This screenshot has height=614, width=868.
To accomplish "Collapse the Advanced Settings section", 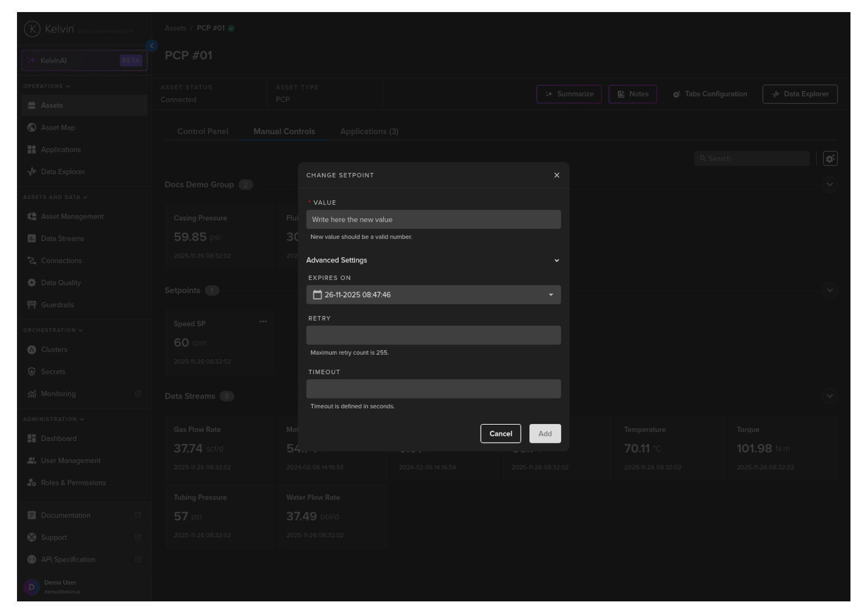I will coord(557,260).
